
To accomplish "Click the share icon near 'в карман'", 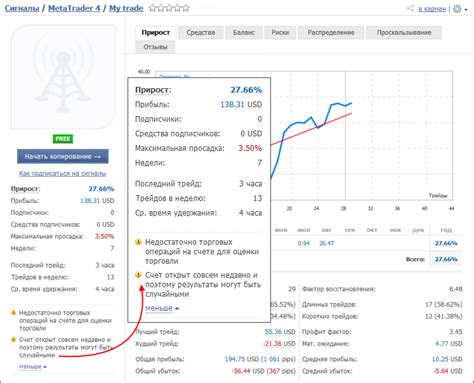I will [410, 9].
